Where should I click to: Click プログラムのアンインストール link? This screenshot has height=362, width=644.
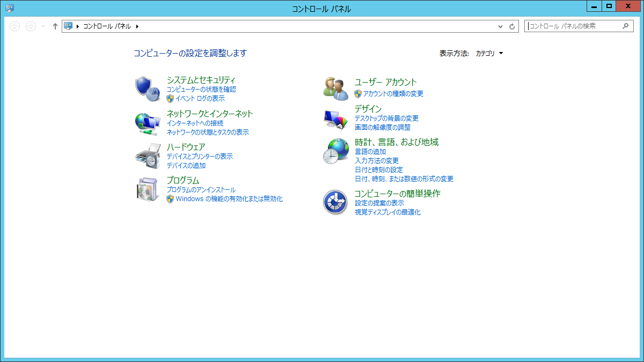tap(201, 190)
